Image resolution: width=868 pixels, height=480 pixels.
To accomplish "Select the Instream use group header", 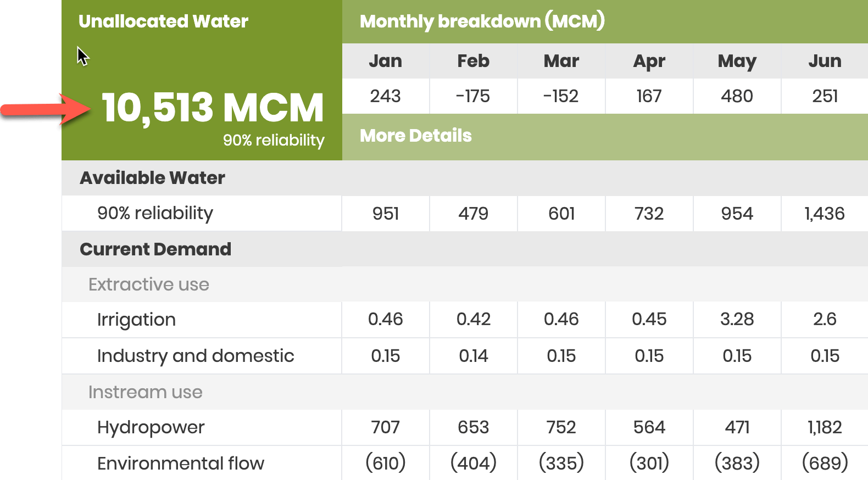I will (145, 392).
